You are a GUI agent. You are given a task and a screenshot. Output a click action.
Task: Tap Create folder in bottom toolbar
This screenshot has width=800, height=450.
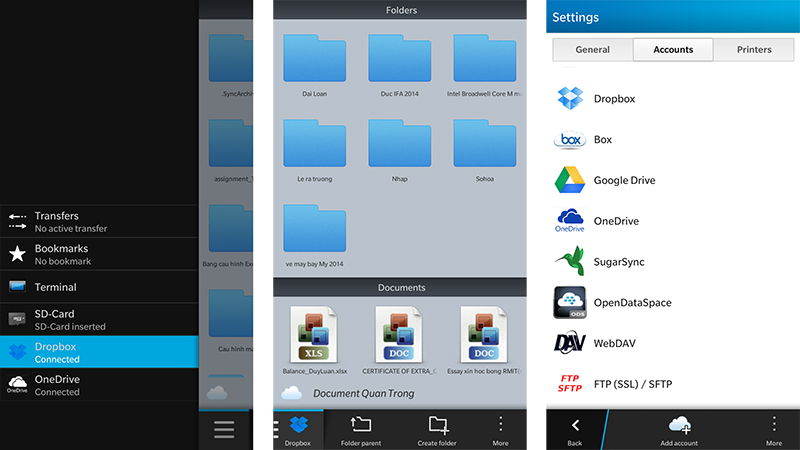(x=437, y=430)
